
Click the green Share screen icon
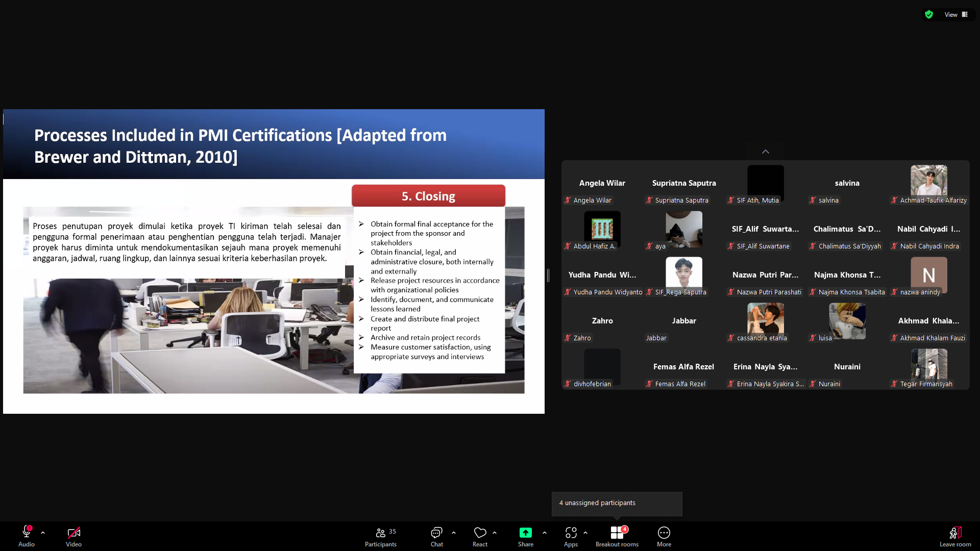[x=526, y=533]
